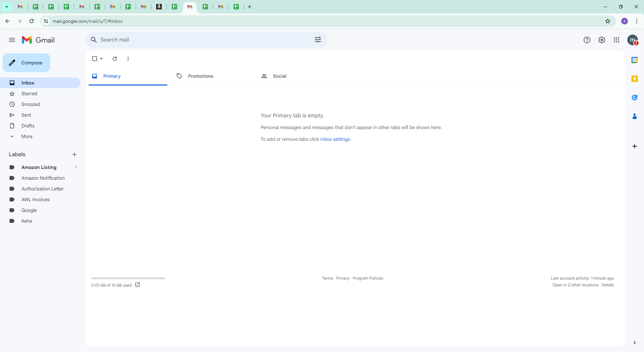
Task: Open Settings gear icon
Action: click(602, 40)
